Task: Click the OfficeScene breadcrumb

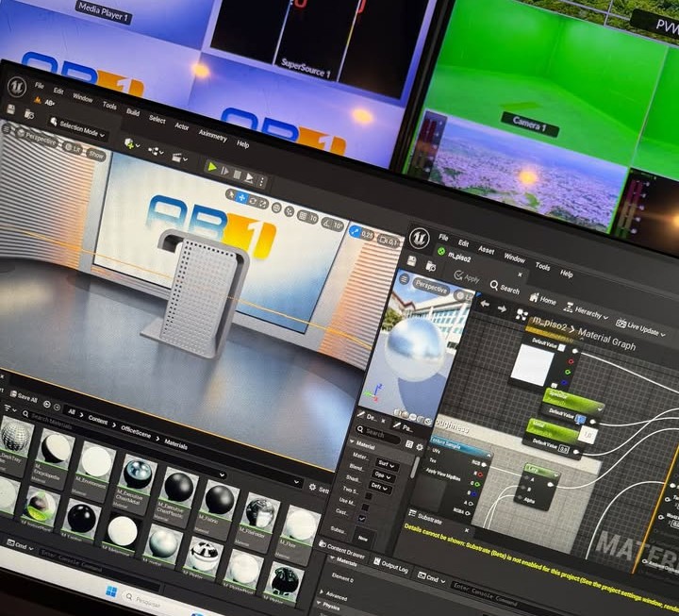Action: [x=136, y=430]
